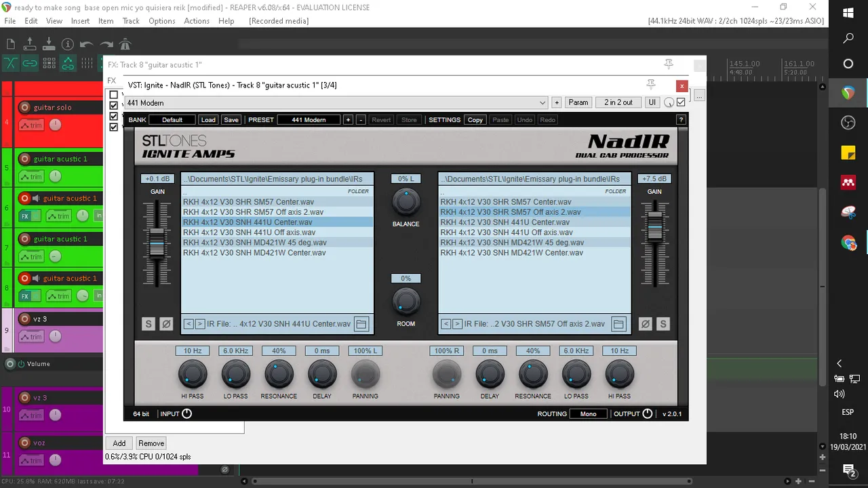
Task: Arm record on guitar solo track
Action: tap(25, 107)
